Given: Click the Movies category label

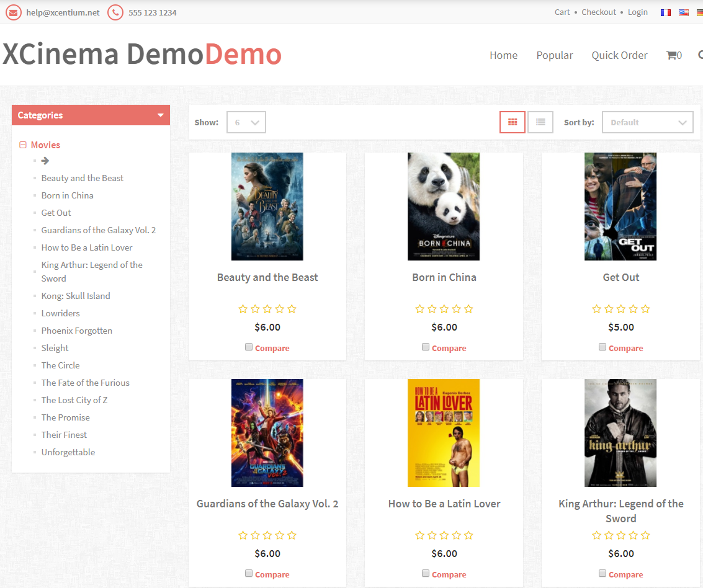Looking at the screenshot, I should [x=45, y=145].
